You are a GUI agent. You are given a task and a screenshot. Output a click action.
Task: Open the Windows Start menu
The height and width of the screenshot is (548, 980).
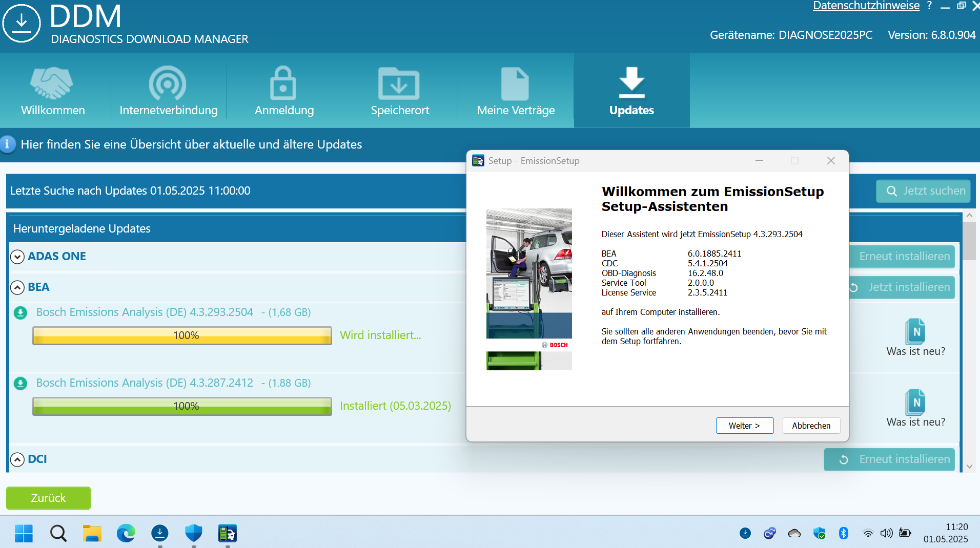pyautogui.click(x=24, y=533)
